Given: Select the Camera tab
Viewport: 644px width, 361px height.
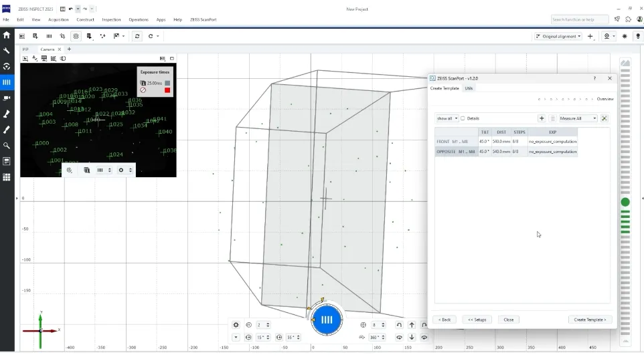Looking at the screenshot, I should pos(48,49).
